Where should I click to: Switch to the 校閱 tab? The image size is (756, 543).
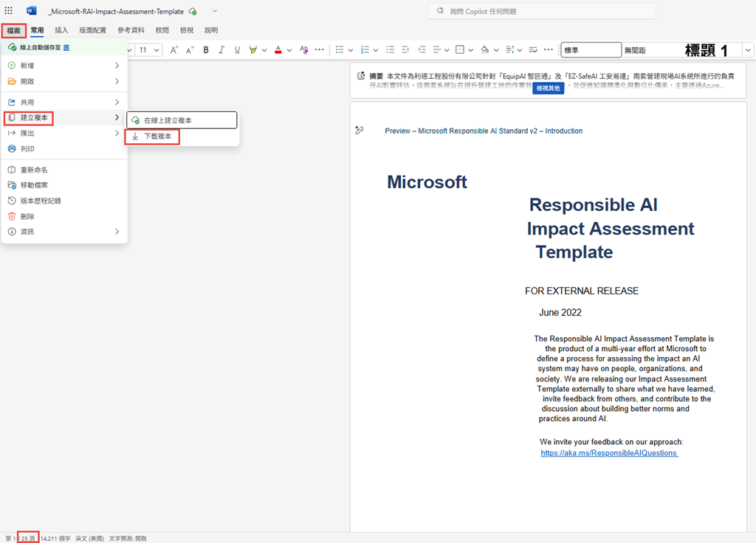tap(162, 30)
